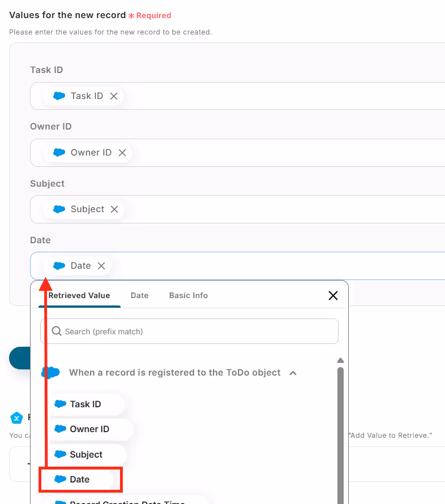This screenshot has width=445, height=504.
Task: Click the search magnifier icon
Action: [57, 331]
